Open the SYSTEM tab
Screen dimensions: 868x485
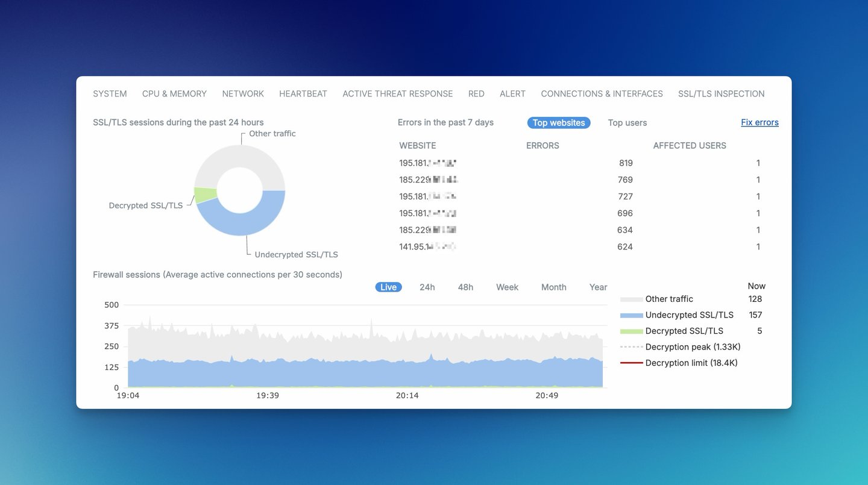click(x=110, y=94)
